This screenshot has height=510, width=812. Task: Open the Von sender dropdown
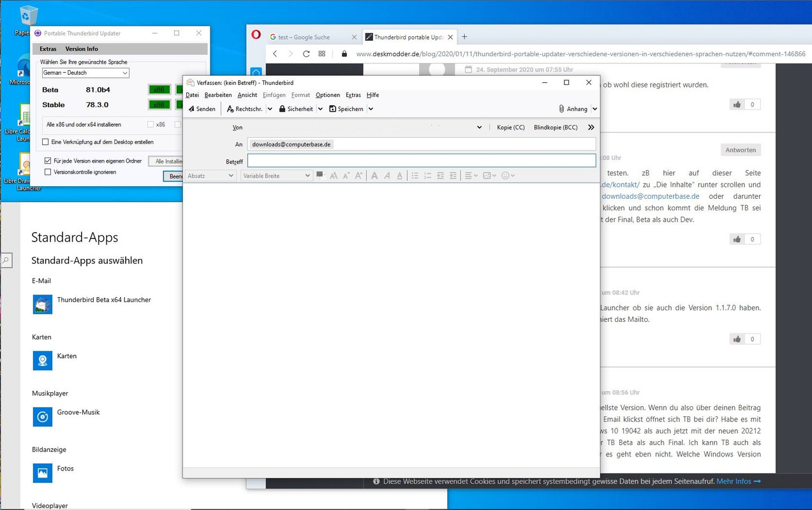pos(479,127)
